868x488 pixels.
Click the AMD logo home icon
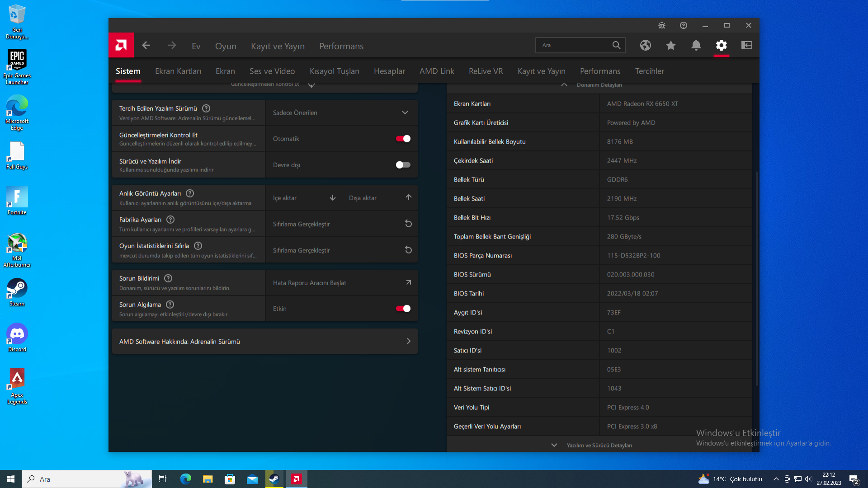click(x=121, y=45)
